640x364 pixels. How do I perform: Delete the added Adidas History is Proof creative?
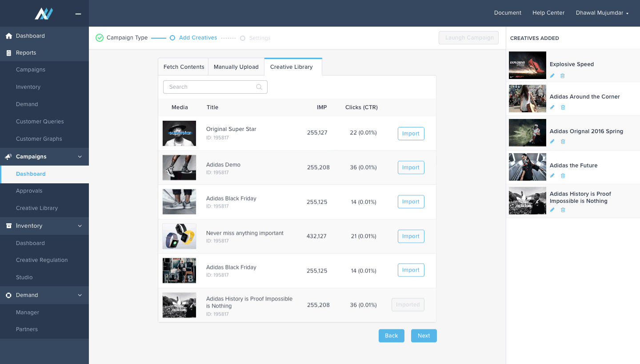pos(563,210)
